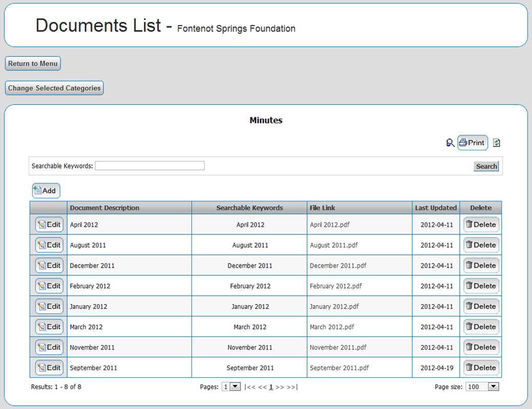Delete the November 2011 document
This screenshot has height=409, width=532.
(x=481, y=348)
